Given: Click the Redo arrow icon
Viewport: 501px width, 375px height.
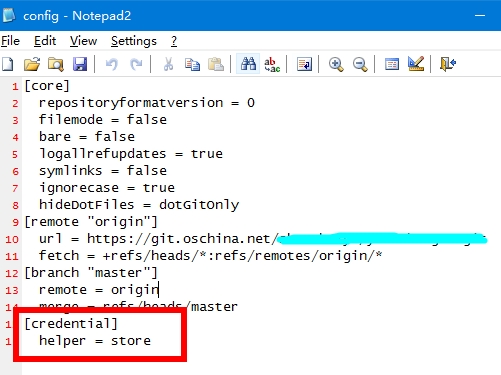Looking at the screenshot, I should tap(136, 64).
